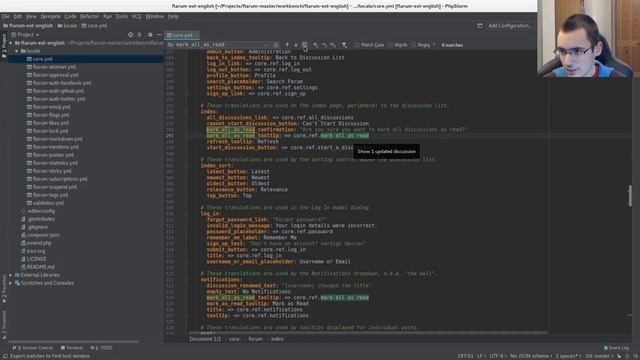
Task: Open the VCS menu
Action: point(136,16)
